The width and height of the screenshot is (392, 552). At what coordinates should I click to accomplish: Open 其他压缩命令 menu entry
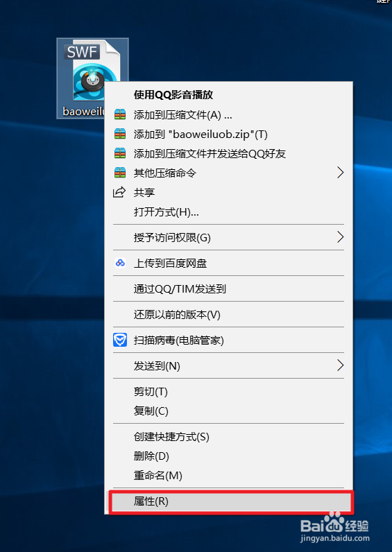click(x=228, y=173)
